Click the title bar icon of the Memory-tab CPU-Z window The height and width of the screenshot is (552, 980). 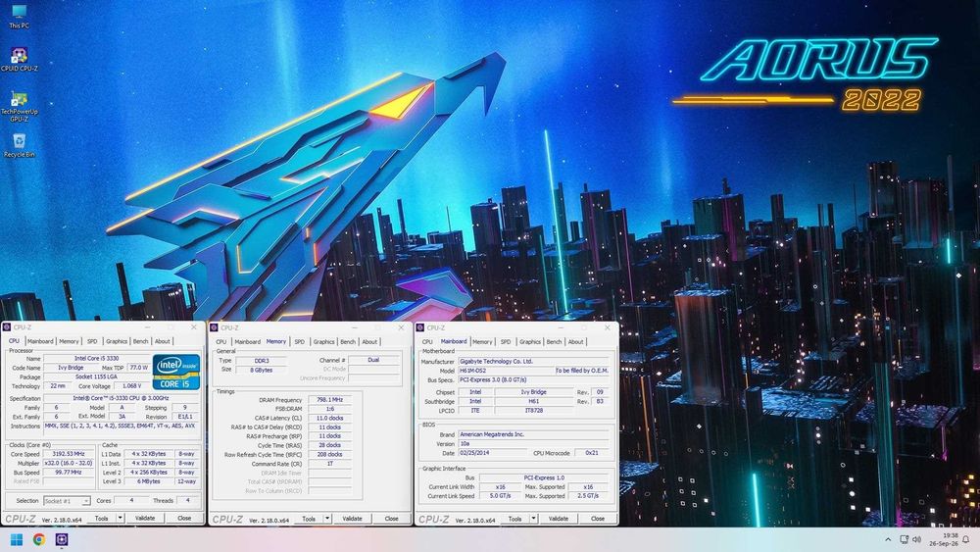215,327
